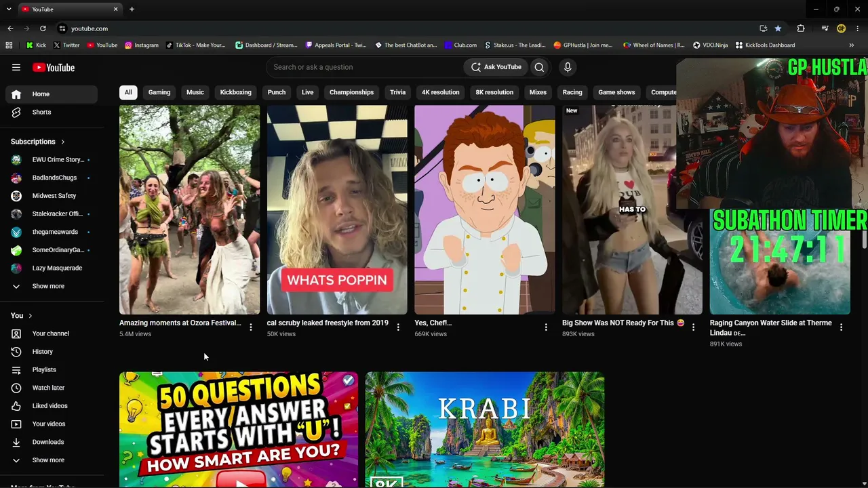Expand Show more under the You section
868x488 pixels.
click(49, 460)
